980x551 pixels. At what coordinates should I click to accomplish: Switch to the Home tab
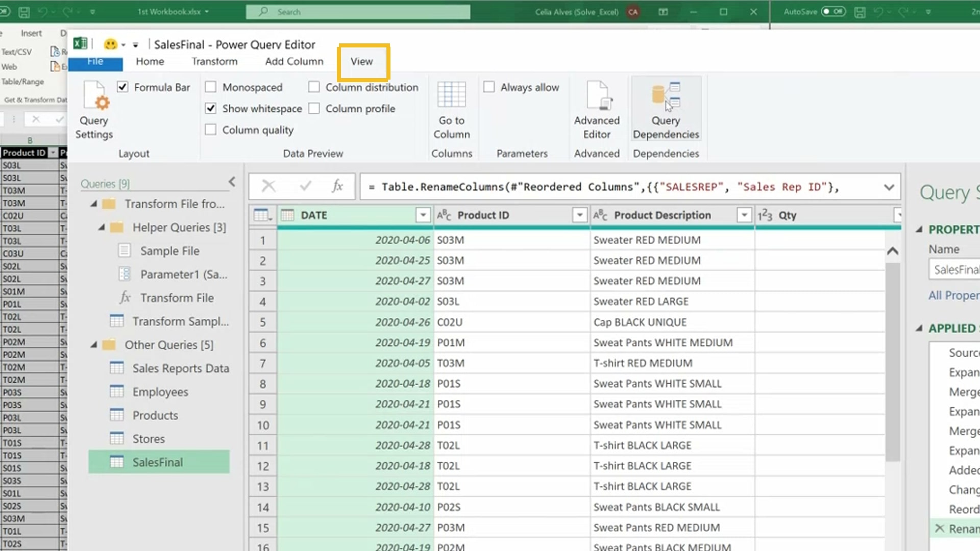150,61
